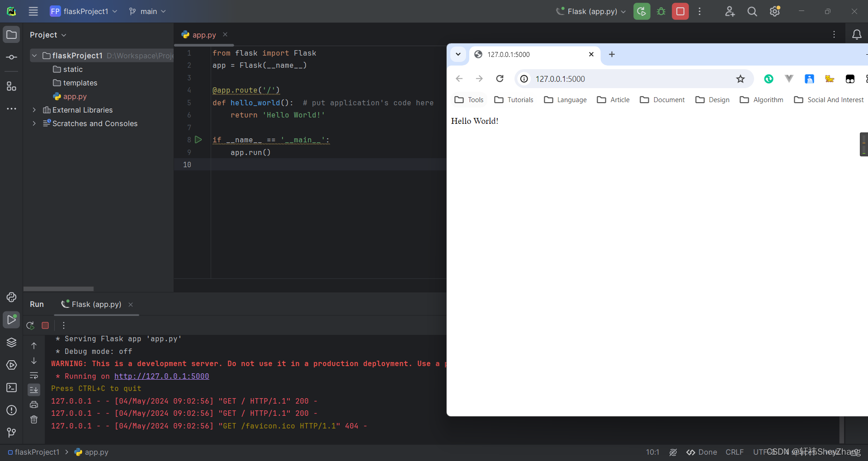Rerun the Flask app from the top toolbar
Viewport: 868px width, 461px height.
[642, 11]
